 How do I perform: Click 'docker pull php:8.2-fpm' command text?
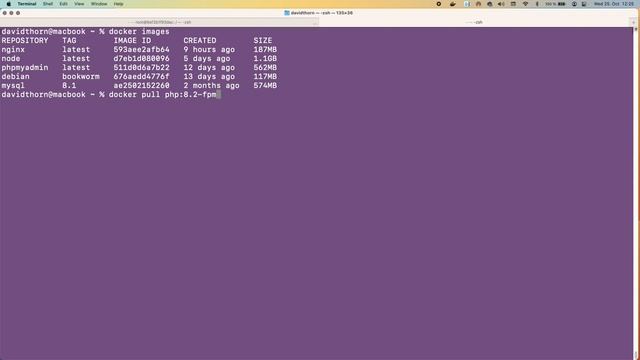tap(162, 94)
